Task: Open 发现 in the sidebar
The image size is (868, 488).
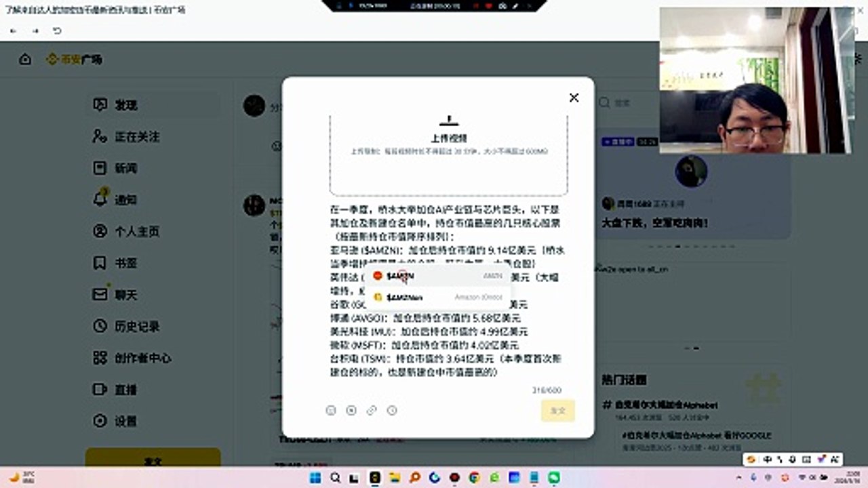Action: (x=153, y=105)
